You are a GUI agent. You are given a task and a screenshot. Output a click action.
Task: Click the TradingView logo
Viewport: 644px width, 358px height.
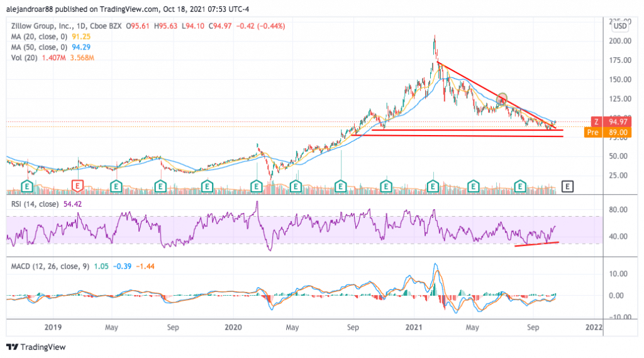click(36, 347)
